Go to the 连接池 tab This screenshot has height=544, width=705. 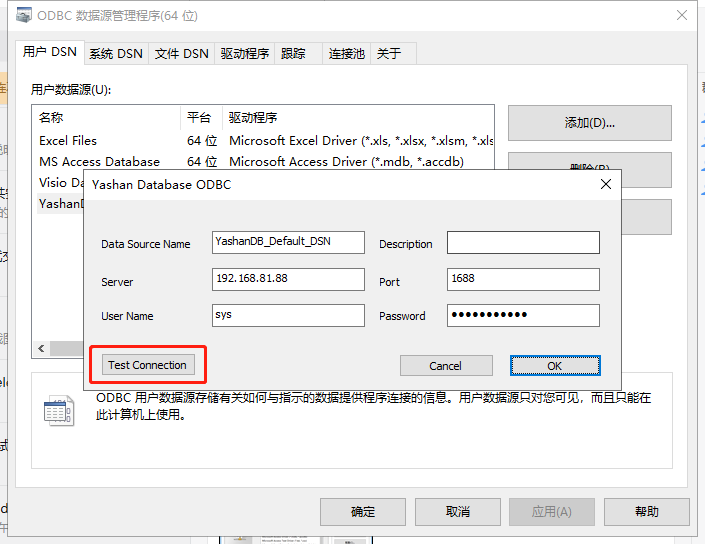(346, 54)
